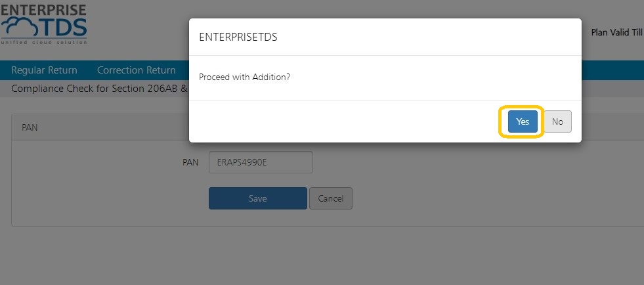Click the Compliance Check for Section 206AB heading
This screenshot has width=644, height=285.
(99, 89)
